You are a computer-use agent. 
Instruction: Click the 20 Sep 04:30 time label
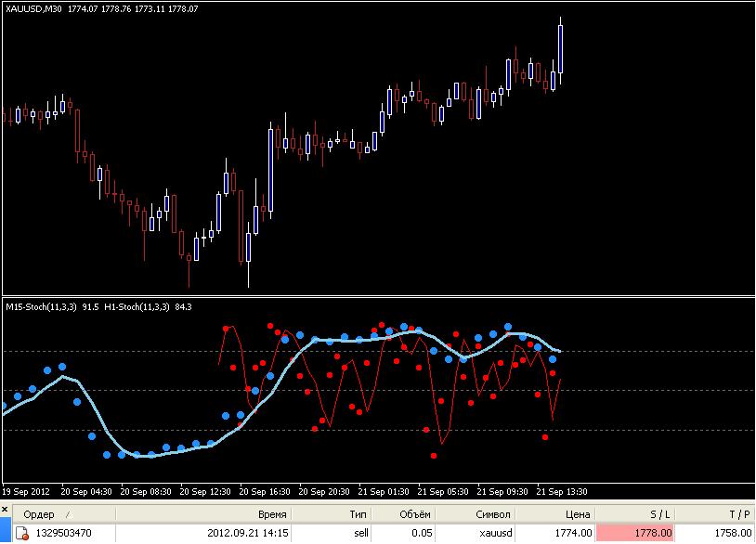86,491
